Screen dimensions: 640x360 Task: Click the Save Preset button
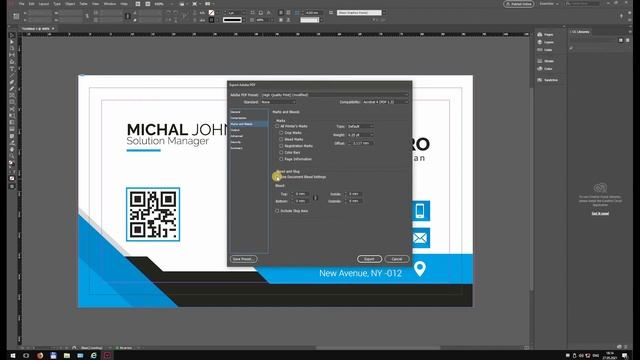click(x=244, y=259)
